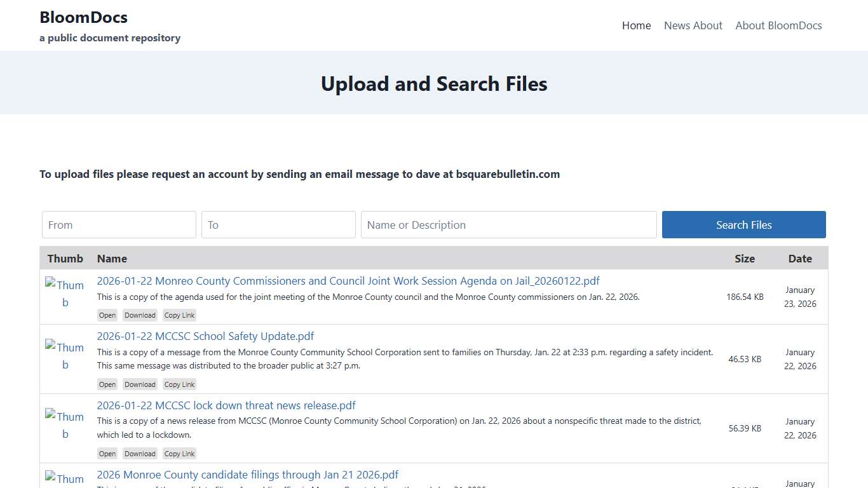Screen dimensions: 868x488
Task: Download the MCCSC School Safety Update file
Action: point(139,384)
